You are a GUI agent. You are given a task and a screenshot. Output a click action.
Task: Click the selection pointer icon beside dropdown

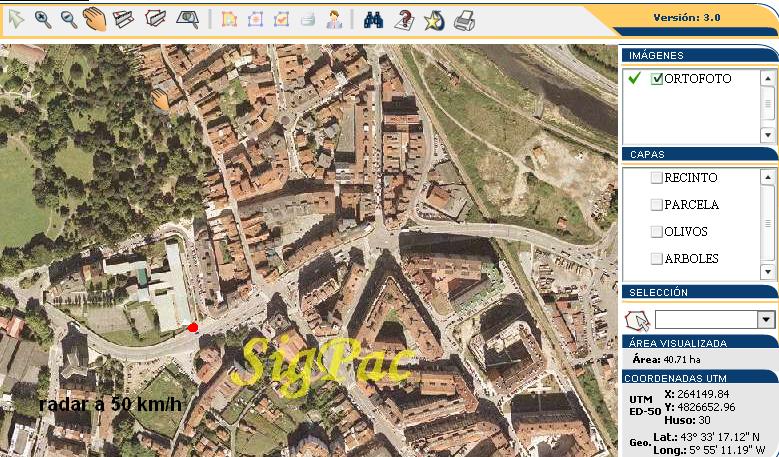pyautogui.click(x=637, y=320)
